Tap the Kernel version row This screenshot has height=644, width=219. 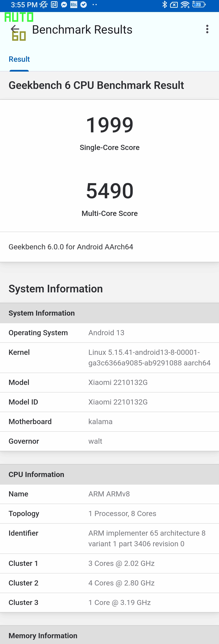109,358
